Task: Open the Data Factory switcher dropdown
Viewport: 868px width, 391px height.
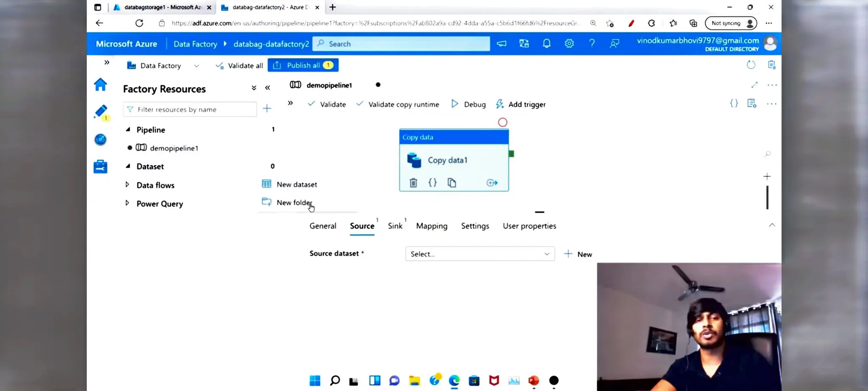Action: click(x=196, y=66)
